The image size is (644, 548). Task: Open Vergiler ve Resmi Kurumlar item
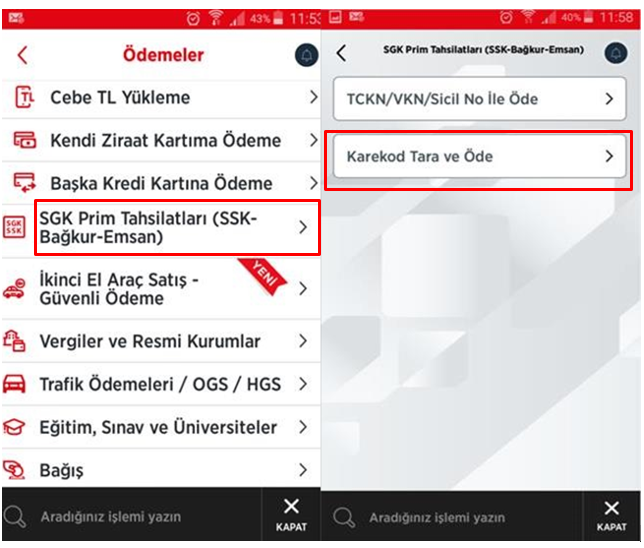tap(161, 341)
